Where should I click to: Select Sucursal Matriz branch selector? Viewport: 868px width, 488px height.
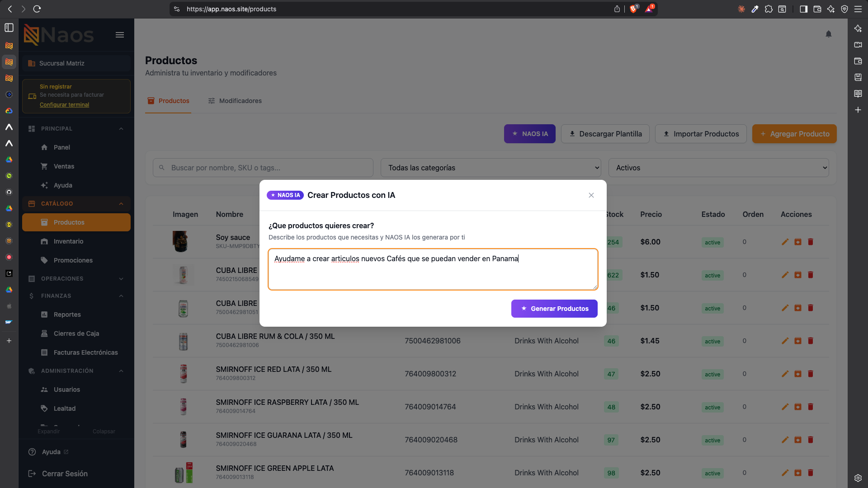pyautogui.click(x=76, y=63)
